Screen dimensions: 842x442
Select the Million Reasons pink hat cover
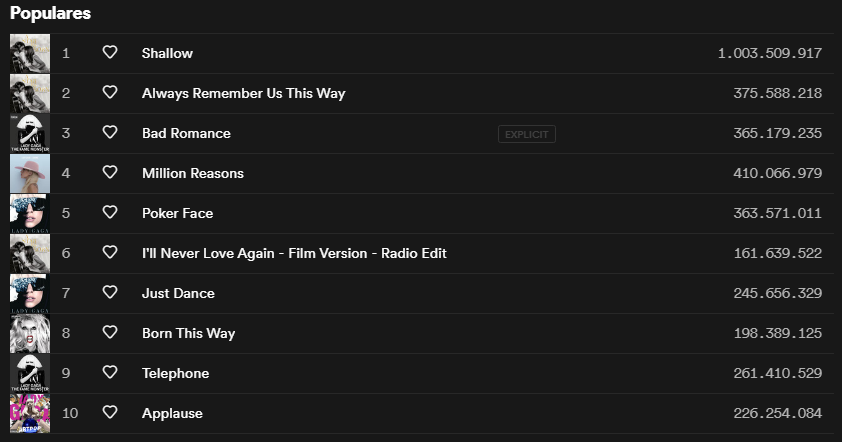click(30, 173)
